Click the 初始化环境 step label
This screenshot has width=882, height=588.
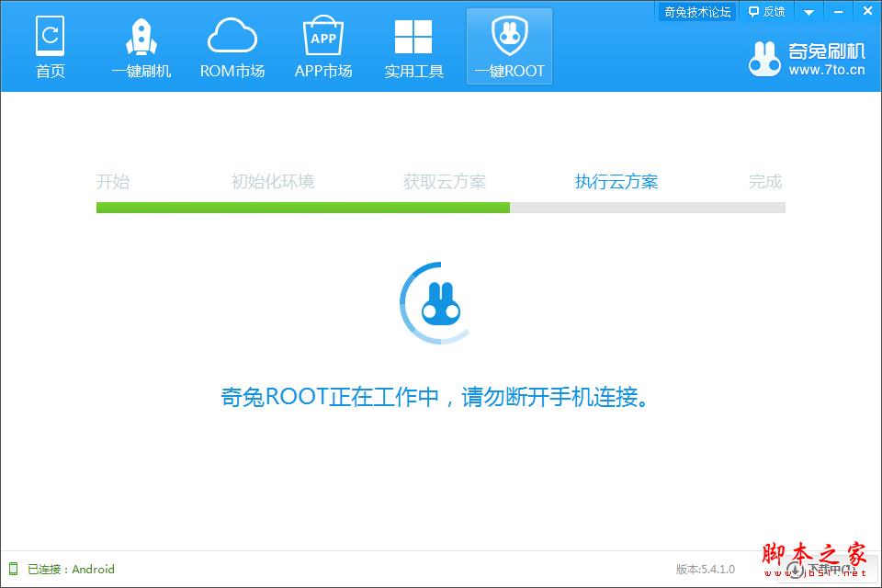coord(272,182)
